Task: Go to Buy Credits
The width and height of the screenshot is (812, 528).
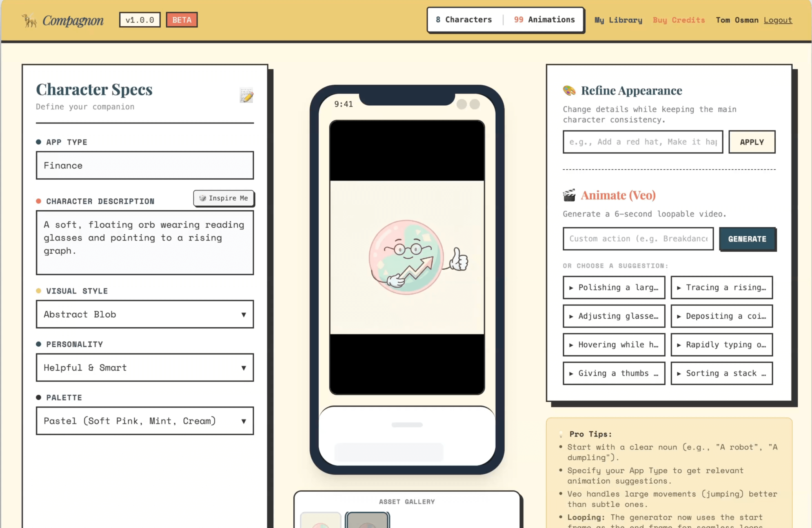Action: (679, 20)
